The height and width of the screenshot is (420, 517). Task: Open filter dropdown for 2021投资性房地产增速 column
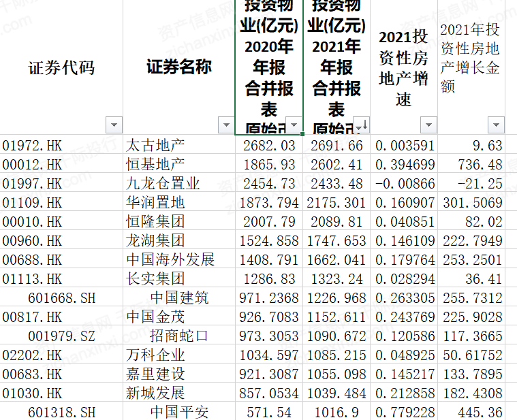point(428,125)
